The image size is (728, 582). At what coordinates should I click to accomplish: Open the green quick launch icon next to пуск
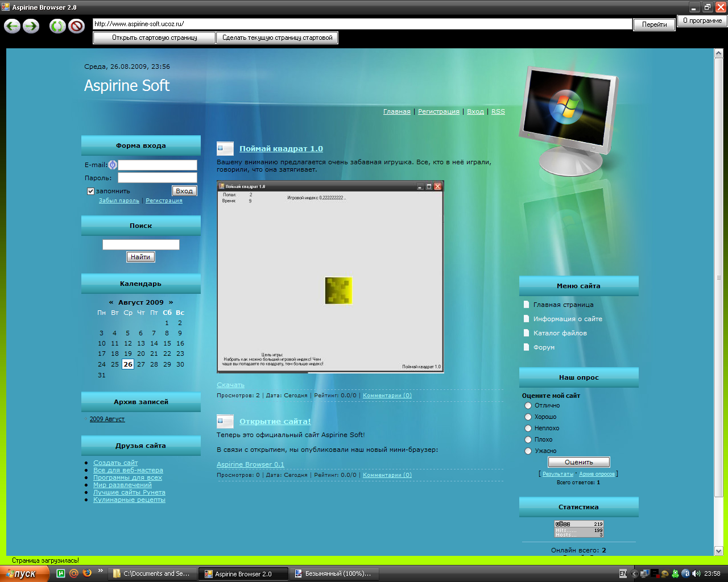60,573
